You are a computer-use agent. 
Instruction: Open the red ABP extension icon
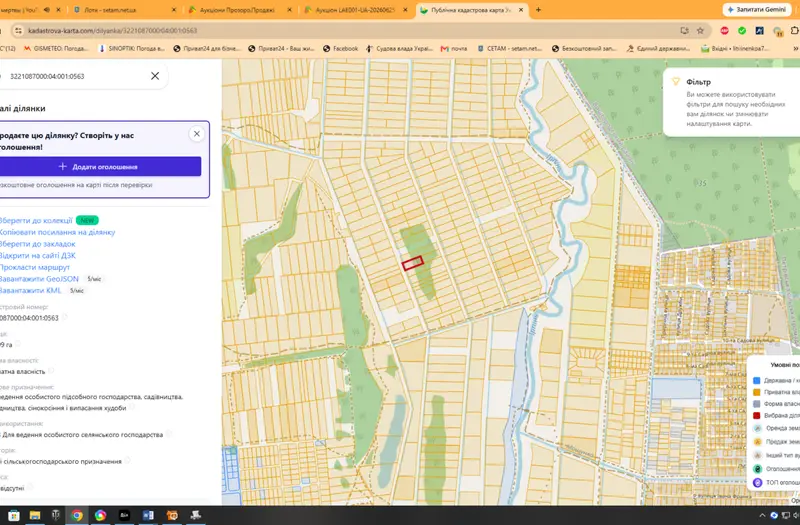[724, 31]
